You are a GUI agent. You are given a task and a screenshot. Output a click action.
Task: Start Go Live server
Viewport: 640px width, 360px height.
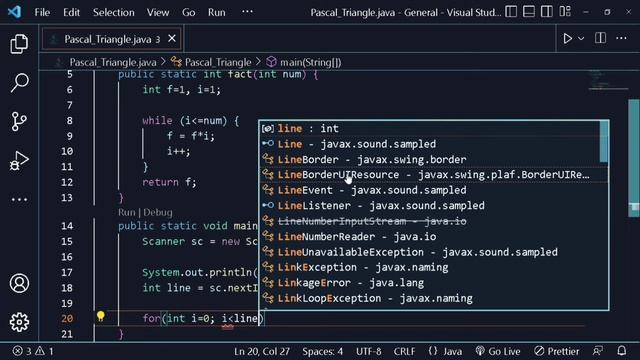pos(498,351)
